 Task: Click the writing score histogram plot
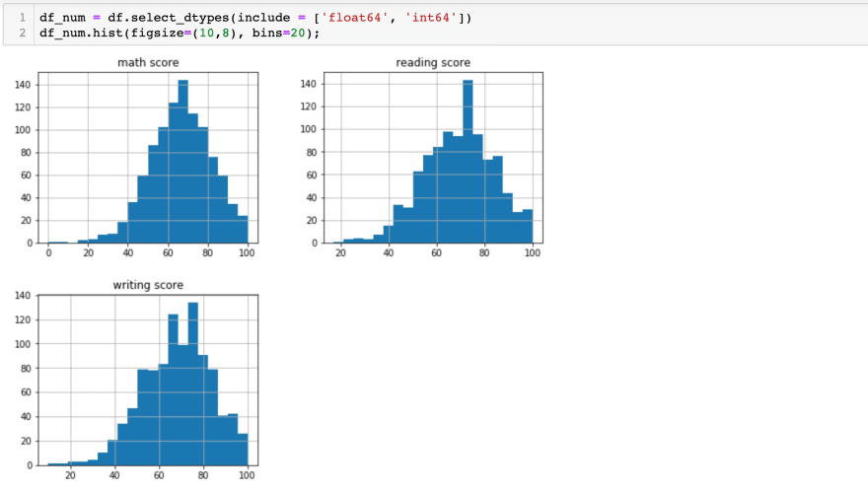coord(148,380)
